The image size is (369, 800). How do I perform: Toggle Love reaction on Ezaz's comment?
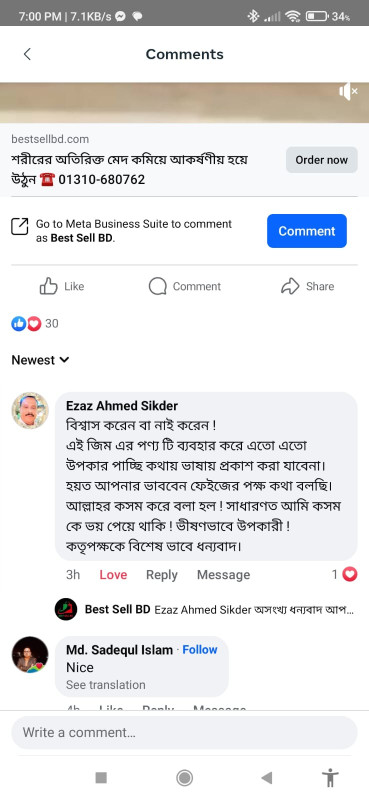(x=113, y=574)
